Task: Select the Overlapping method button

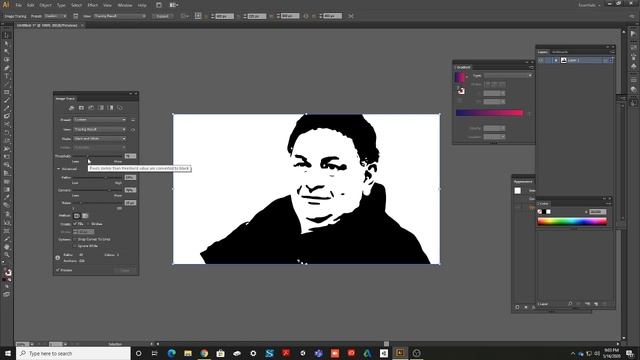Action: click(x=85, y=216)
